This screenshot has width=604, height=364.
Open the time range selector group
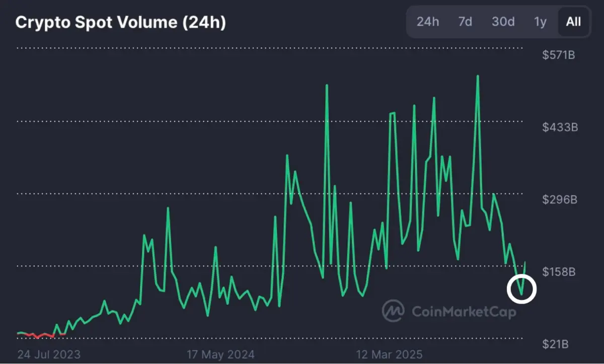click(x=498, y=22)
